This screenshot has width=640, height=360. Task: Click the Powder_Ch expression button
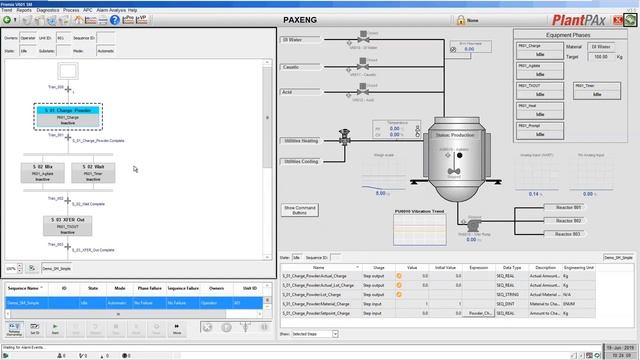(479, 313)
